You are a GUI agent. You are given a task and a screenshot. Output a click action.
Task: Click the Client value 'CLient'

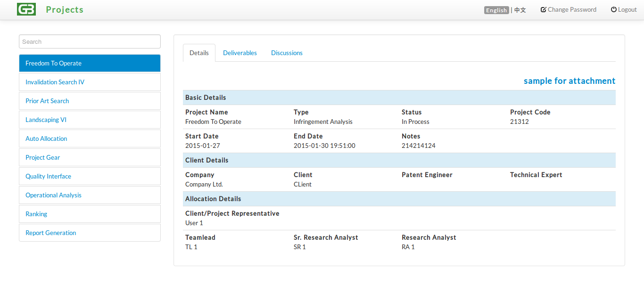tap(303, 184)
